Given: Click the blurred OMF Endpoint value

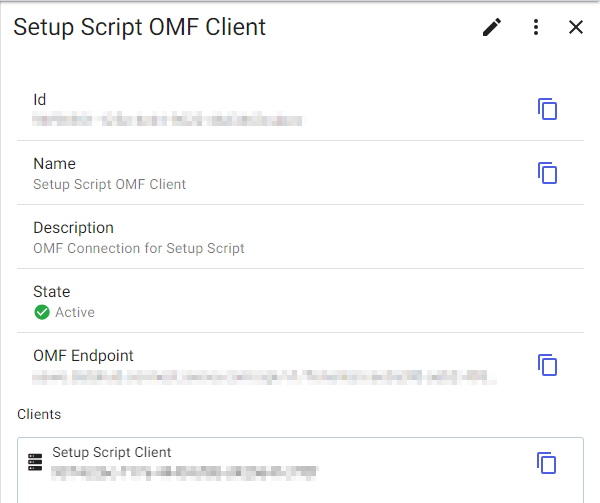Looking at the screenshot, I should coord(264,377).
